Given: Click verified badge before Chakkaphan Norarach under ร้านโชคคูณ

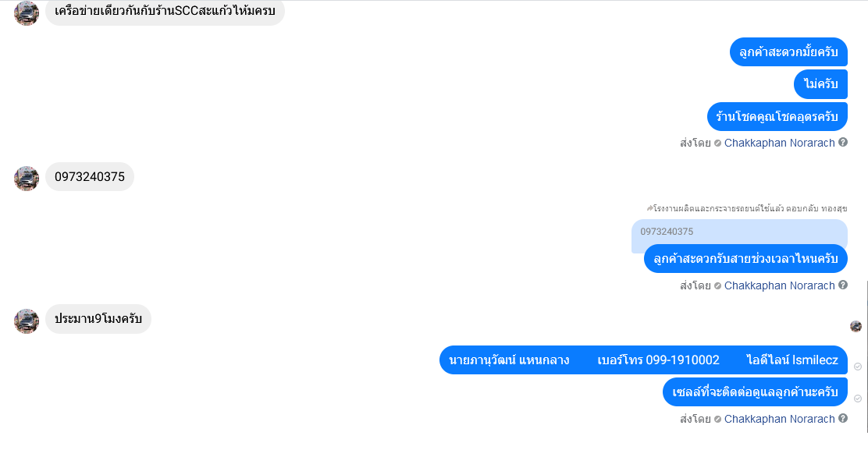Looking at the screenshot, I should pyautogui.click(x=717, y=144).
